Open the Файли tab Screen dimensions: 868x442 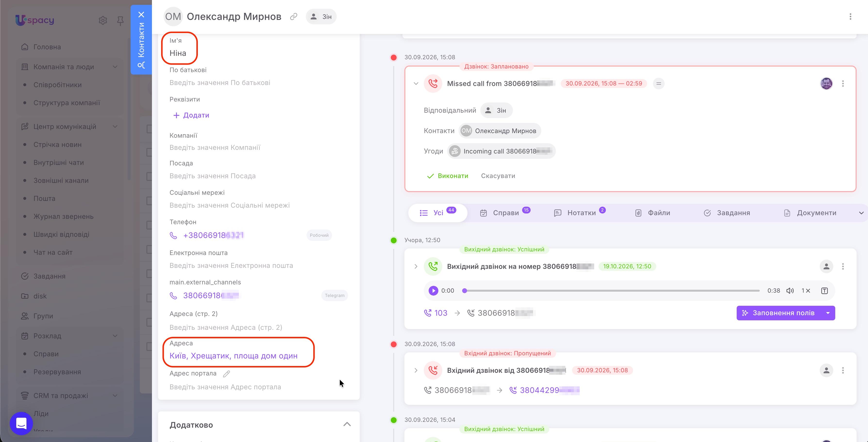(653, 213)
